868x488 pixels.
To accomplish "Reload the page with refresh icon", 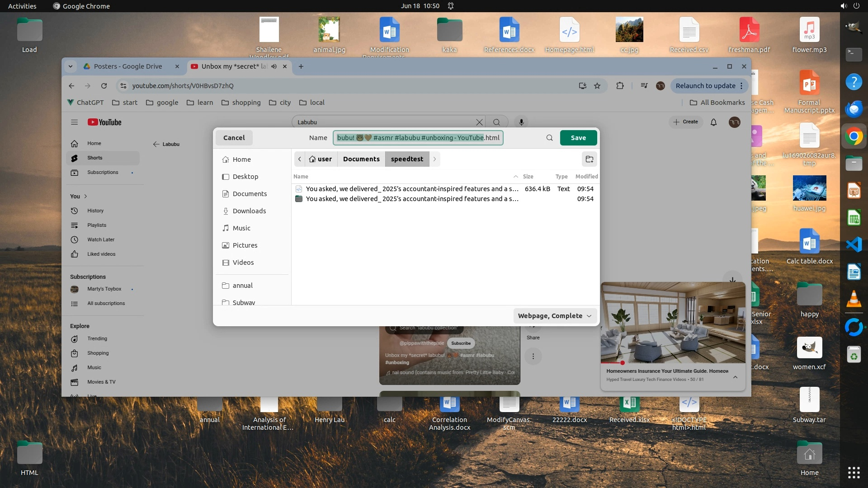I will coord(104,86).
